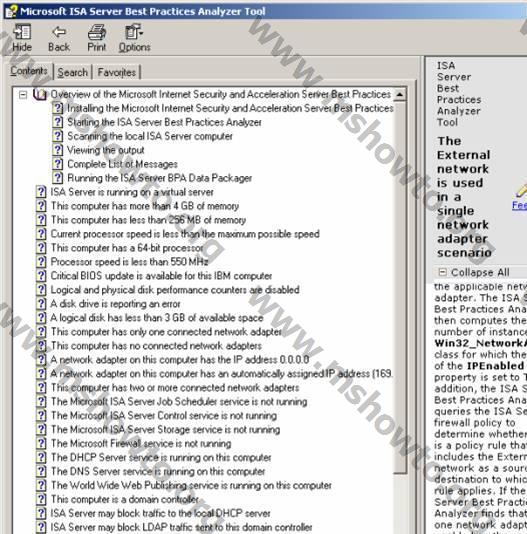Click Collapse All in the help pane
This screenshot has height=534, width=527.
coord(474,272)
